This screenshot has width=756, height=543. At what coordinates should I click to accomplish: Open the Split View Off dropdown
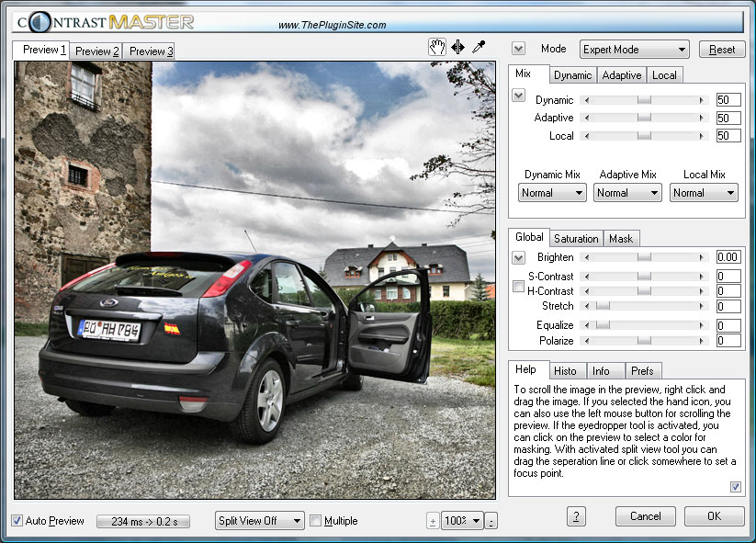(x=259, y=521)
